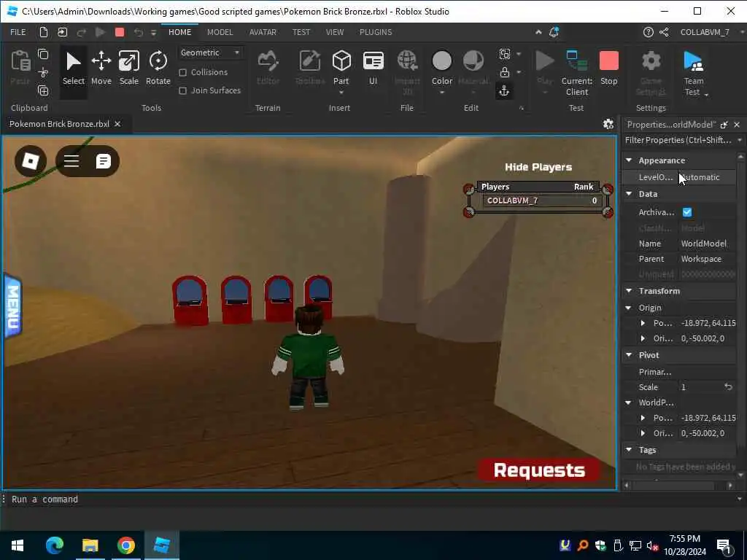Stop the test with the red Stop button
The image size is (747, 560).
609,68
